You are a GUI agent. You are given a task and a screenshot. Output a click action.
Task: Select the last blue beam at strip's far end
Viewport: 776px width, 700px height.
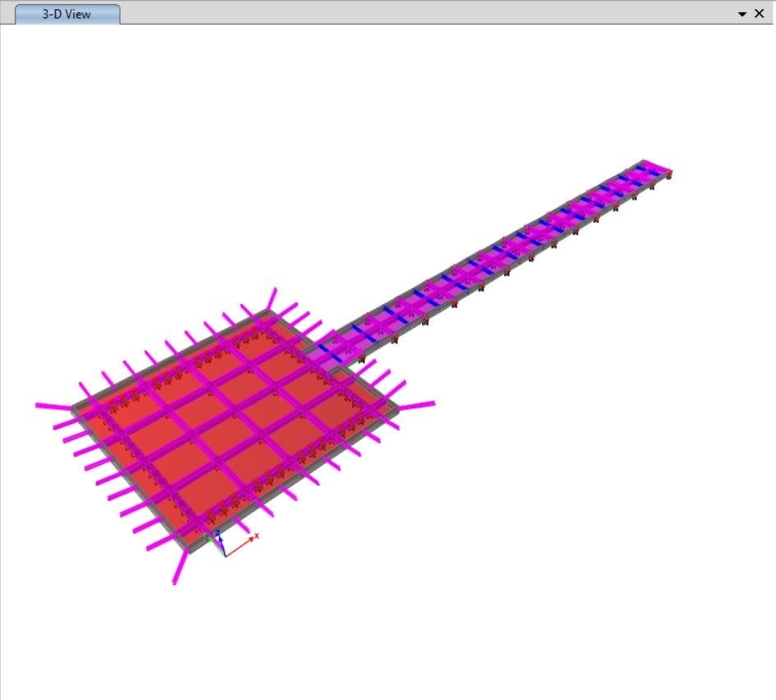(651, 170)
